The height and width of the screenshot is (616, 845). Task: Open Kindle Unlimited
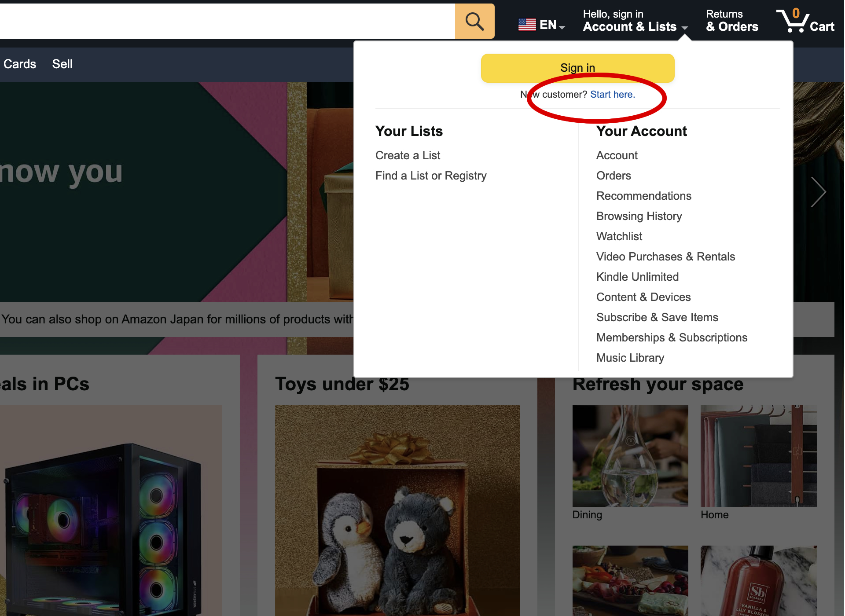pyautogui.click(x=637, y=277)
